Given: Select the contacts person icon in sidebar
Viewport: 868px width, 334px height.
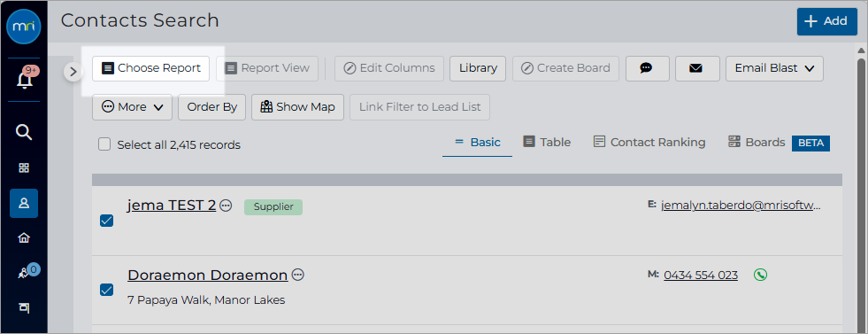Looking at the screenshot, I should point(24,203).
